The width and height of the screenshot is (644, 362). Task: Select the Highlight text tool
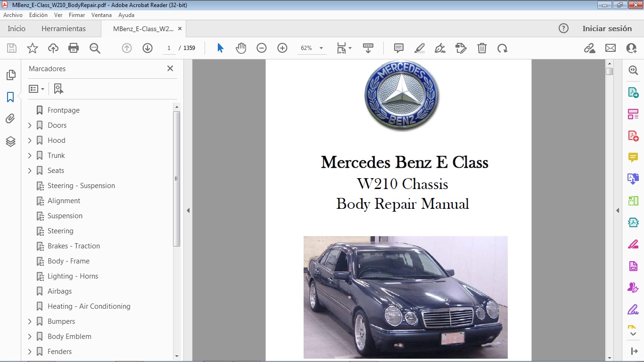tap(419, 48)
